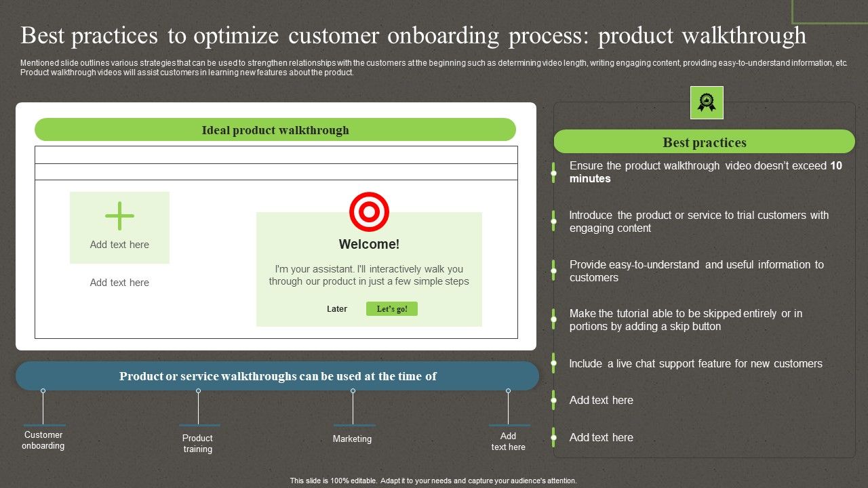Select the blue walkthroughs banner

click(x=278, y=375)
